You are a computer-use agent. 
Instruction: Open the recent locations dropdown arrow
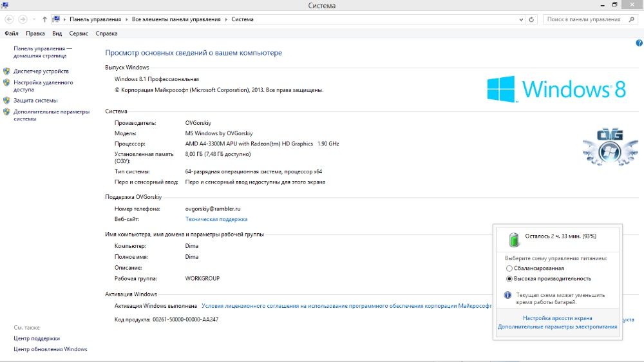[x=33, y=19]
